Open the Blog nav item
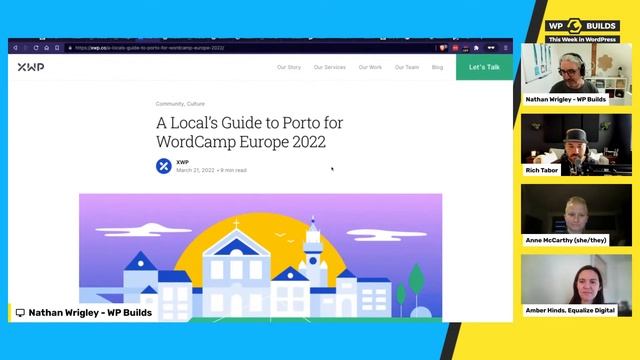The height and width of the screenshot is (360, 640). pos(437,67)
